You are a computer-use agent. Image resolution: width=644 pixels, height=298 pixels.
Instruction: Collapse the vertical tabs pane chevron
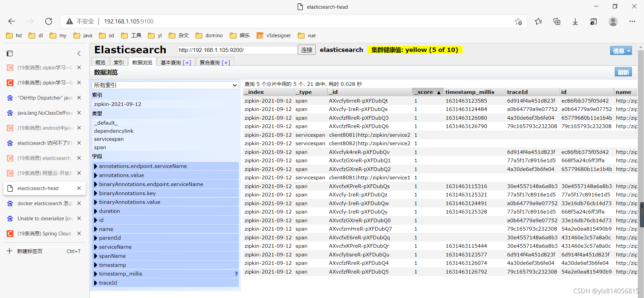click(x=79, y=53)
